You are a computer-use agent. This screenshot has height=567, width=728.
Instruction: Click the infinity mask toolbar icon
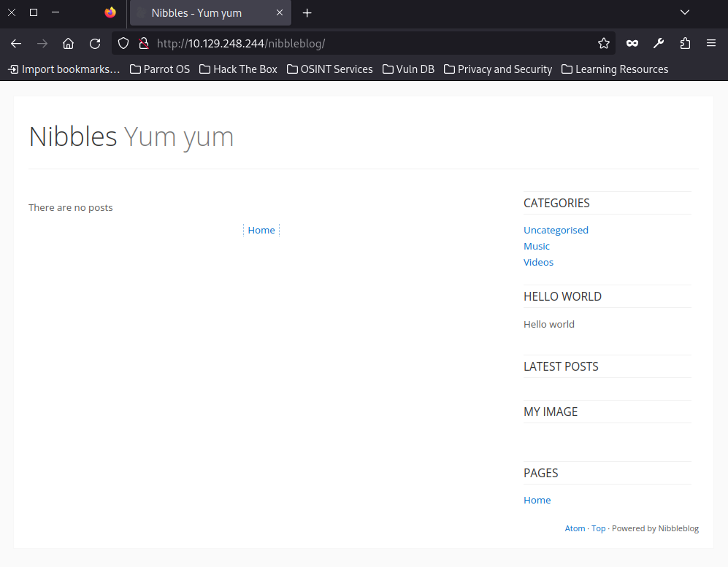632,44
